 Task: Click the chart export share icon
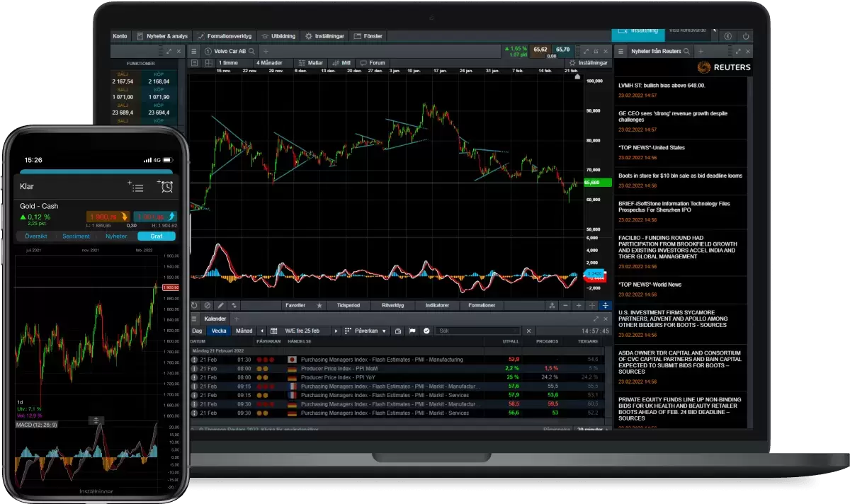point(552,305)
